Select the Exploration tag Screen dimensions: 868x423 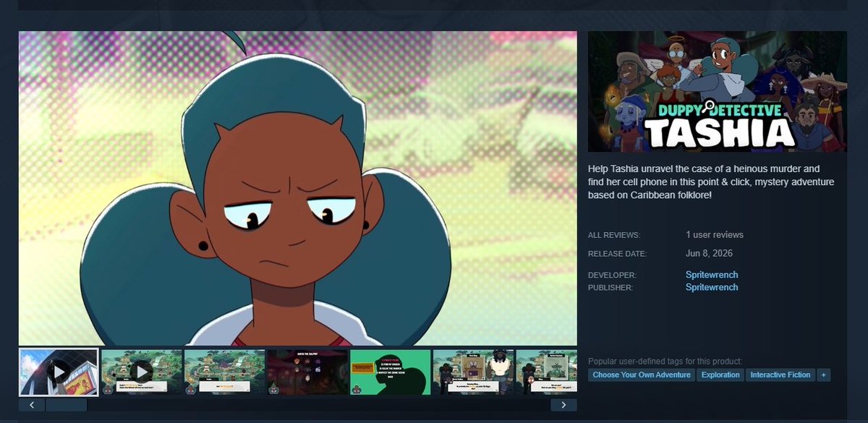pos(720,375)
